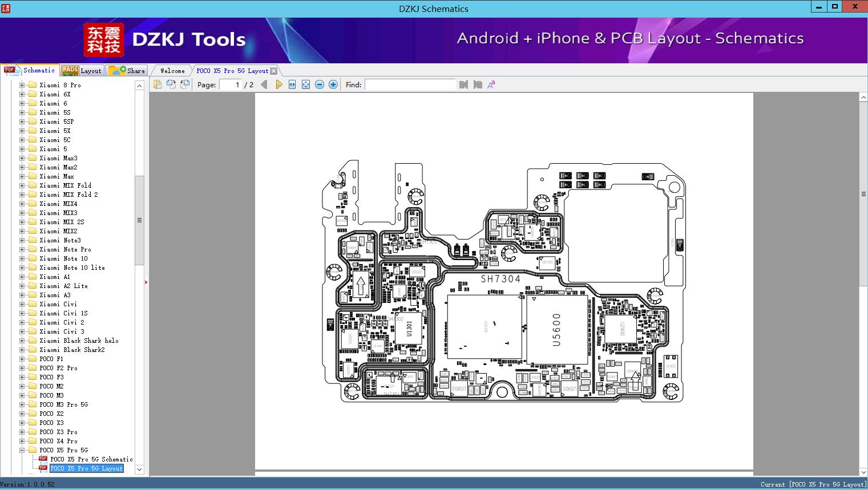
Task: Fit whole page in view
Action: (306, 84)
